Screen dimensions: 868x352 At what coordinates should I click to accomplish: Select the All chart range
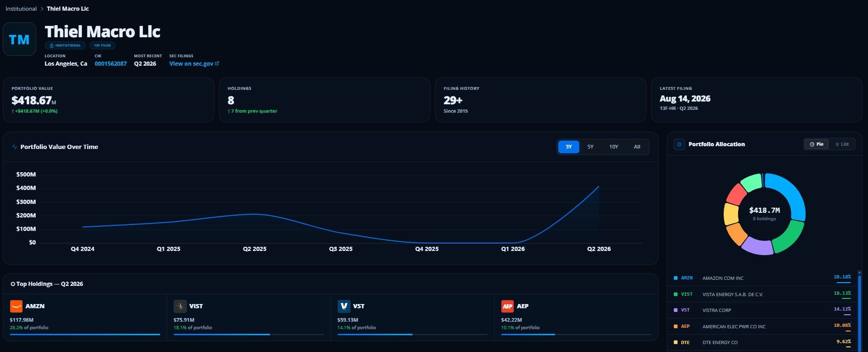637,147
